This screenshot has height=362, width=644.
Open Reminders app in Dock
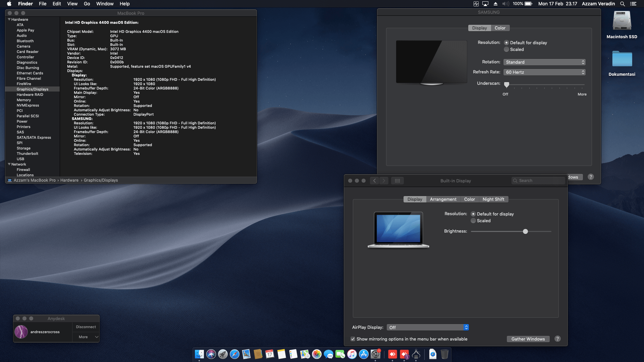coord(293,354)
